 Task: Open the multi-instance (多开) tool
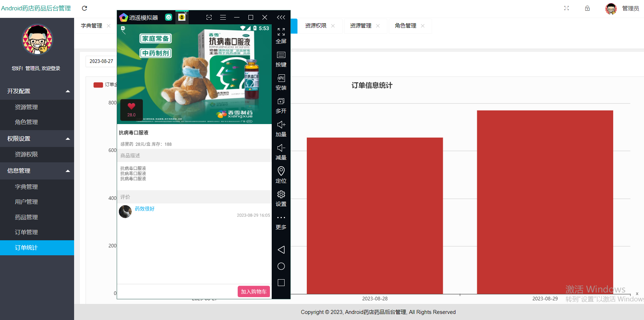coord(281,105)
